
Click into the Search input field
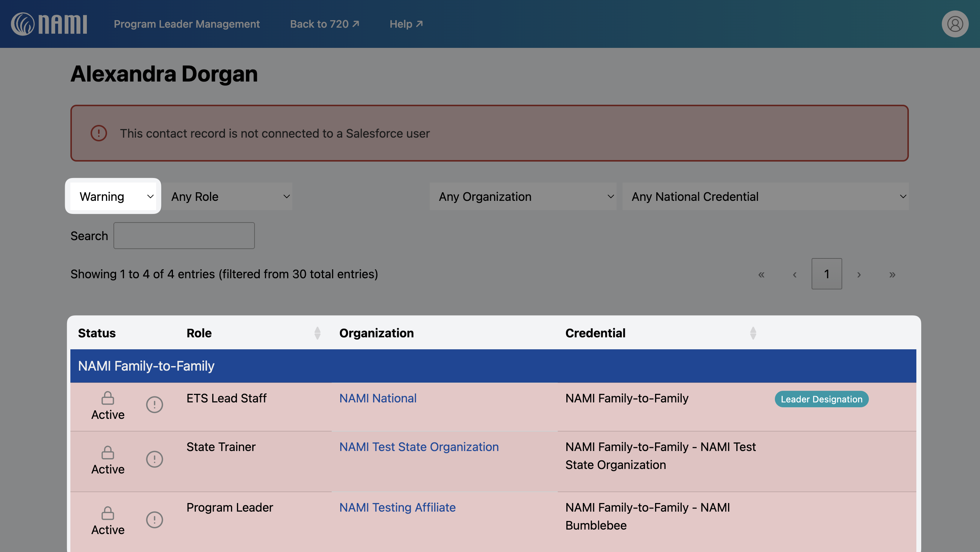pyautogui.click(x=184, y=236)
